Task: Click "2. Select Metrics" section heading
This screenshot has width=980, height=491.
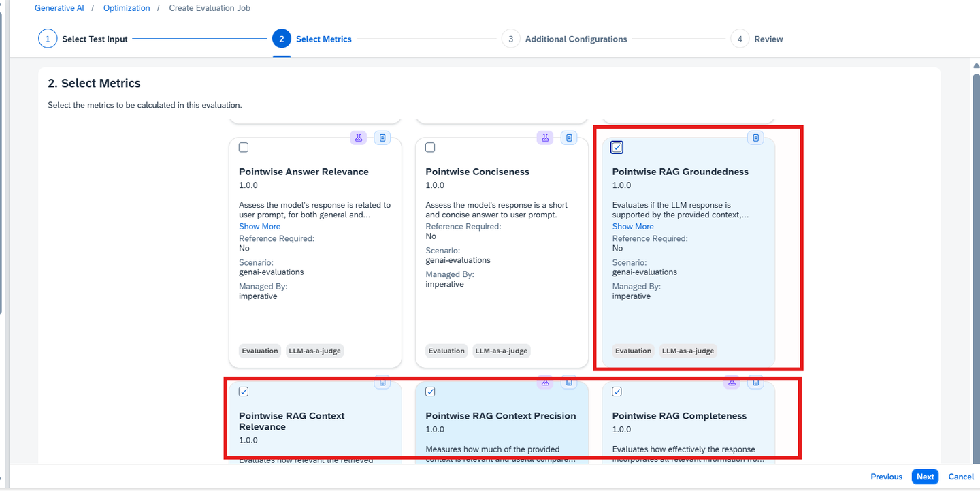Action: coord(94,84)
